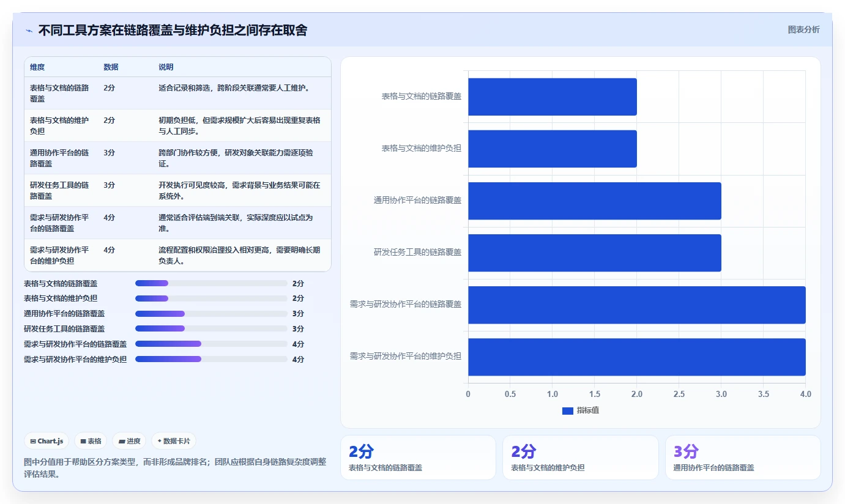
Task: Click the chart y-axis label 通用协作平台的链路覆盖
Action: click(x=418, y=200)
